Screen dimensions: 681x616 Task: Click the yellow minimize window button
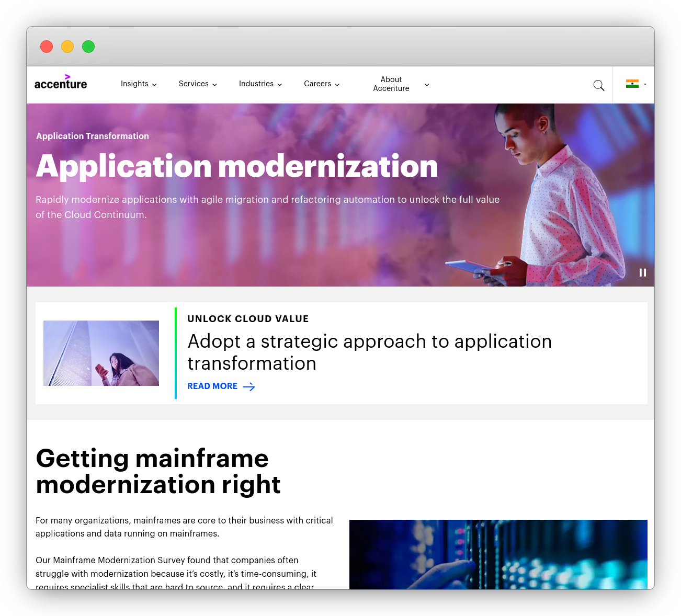(67, 47)
